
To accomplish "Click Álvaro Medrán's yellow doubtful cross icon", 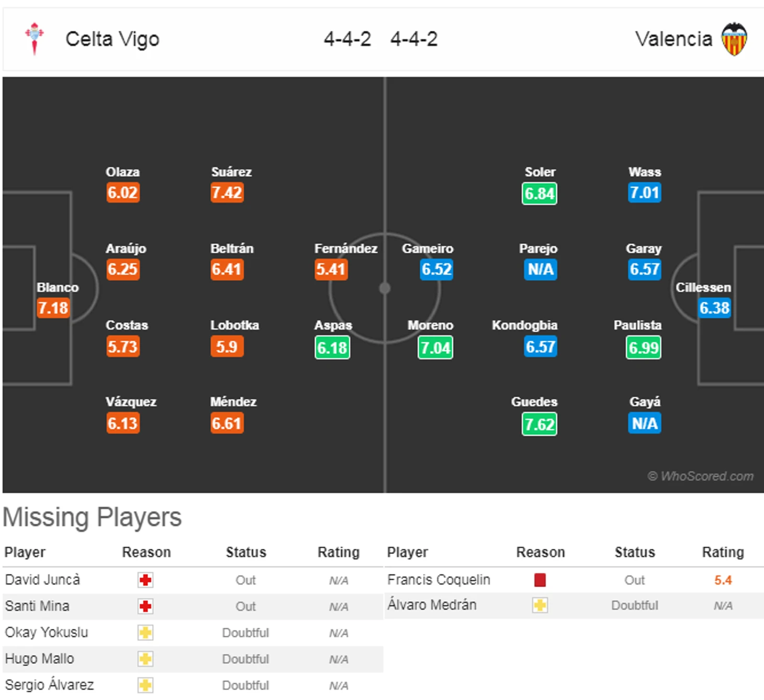I will 540,605.
